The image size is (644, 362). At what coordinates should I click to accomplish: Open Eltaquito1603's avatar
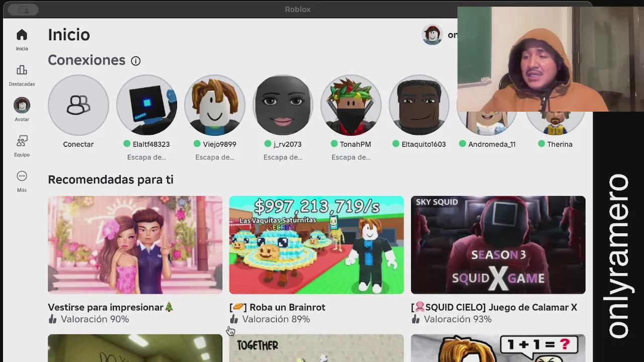pyautogui.click(x=419, y=105)
